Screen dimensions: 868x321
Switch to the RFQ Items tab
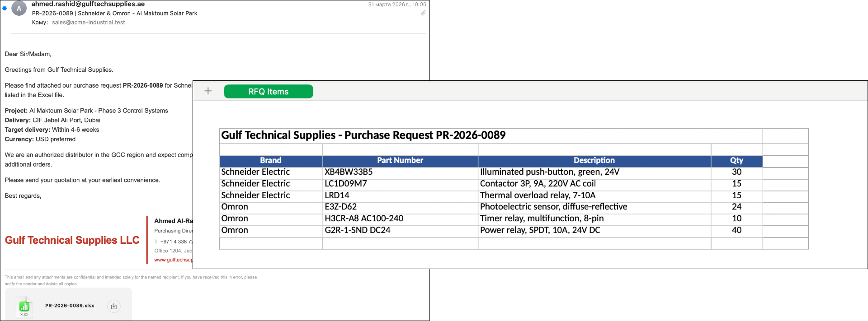[269, 91]
